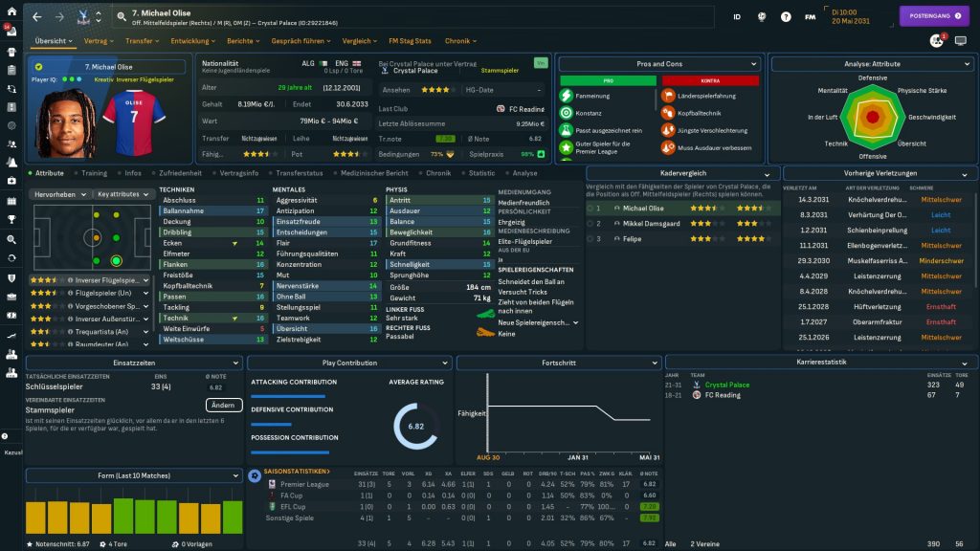Viewport: 980px width, 551px height.
Task: Open the help question mark icon
Action: (x=786, y=16)
